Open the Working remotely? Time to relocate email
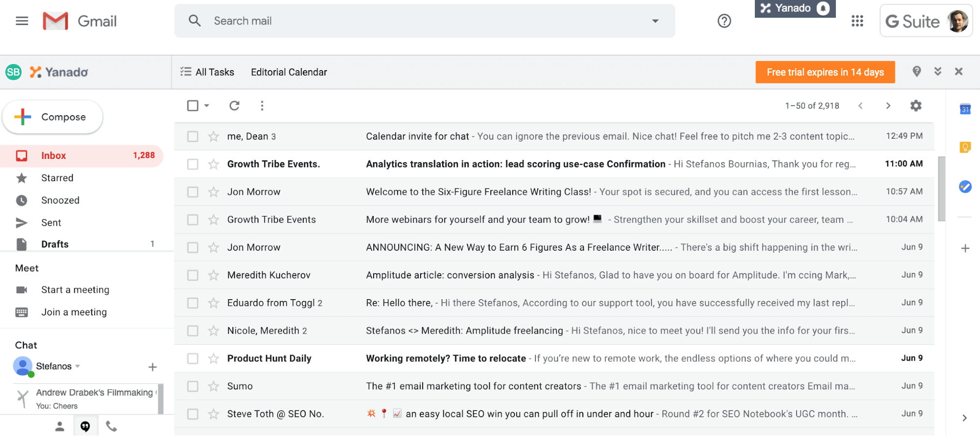Image resolution: width=980 pixels, height=436 pixels. (x=554, y=359)
